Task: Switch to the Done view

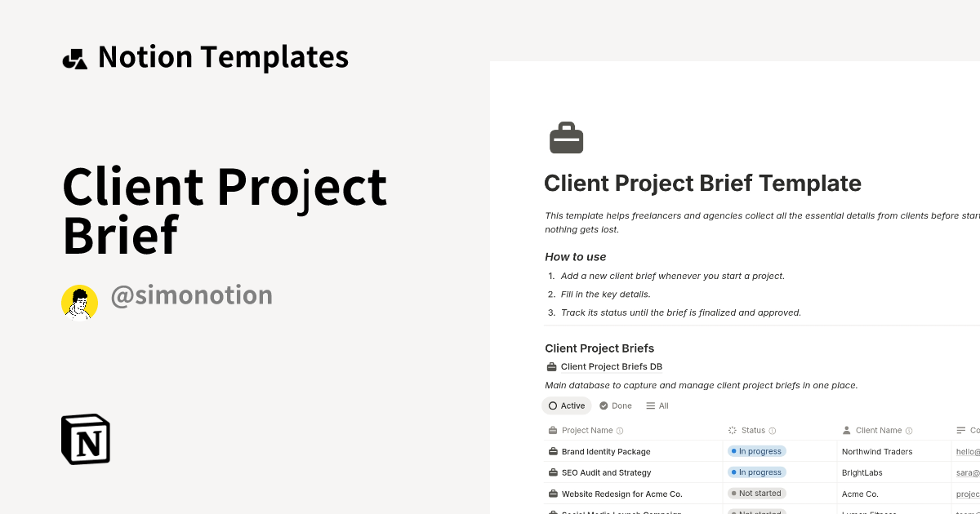Action: pos(615,405)
